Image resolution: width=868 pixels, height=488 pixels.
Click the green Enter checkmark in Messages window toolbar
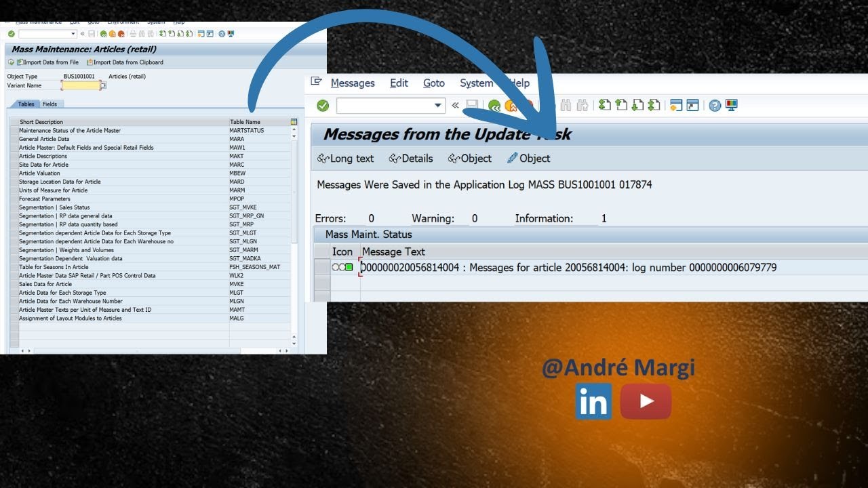323,105
